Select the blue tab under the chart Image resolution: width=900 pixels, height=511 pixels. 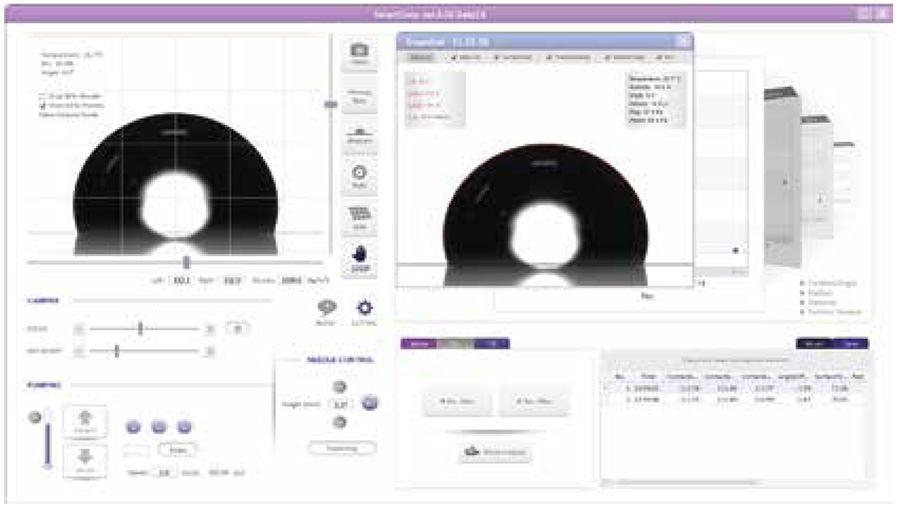click(492, 343)
